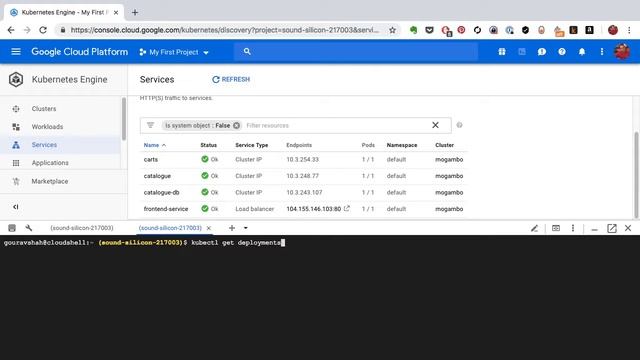Expand the Cloud Shell session dropdown arrow
The image size is (640, 360).
coord(246,228)
